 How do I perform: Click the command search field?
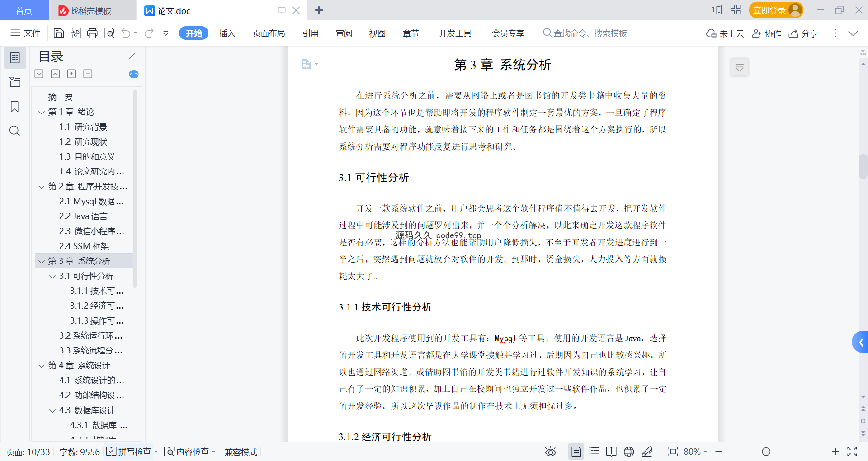coord(585,33)
